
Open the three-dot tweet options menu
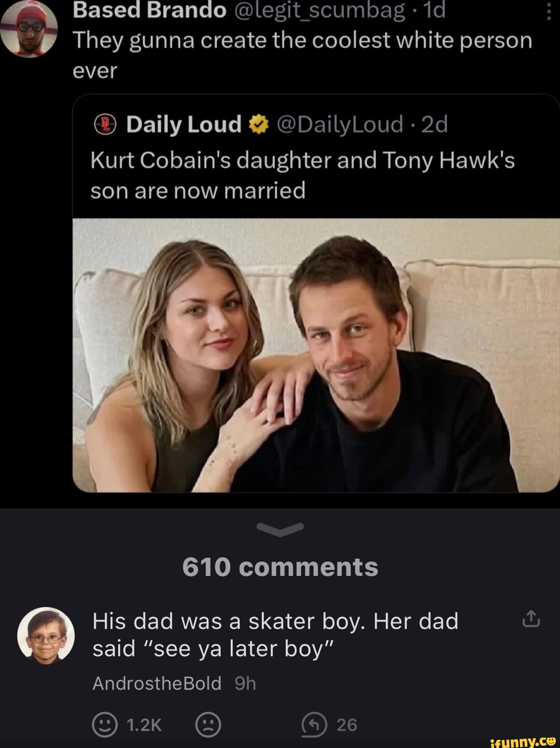coord(549,10)
